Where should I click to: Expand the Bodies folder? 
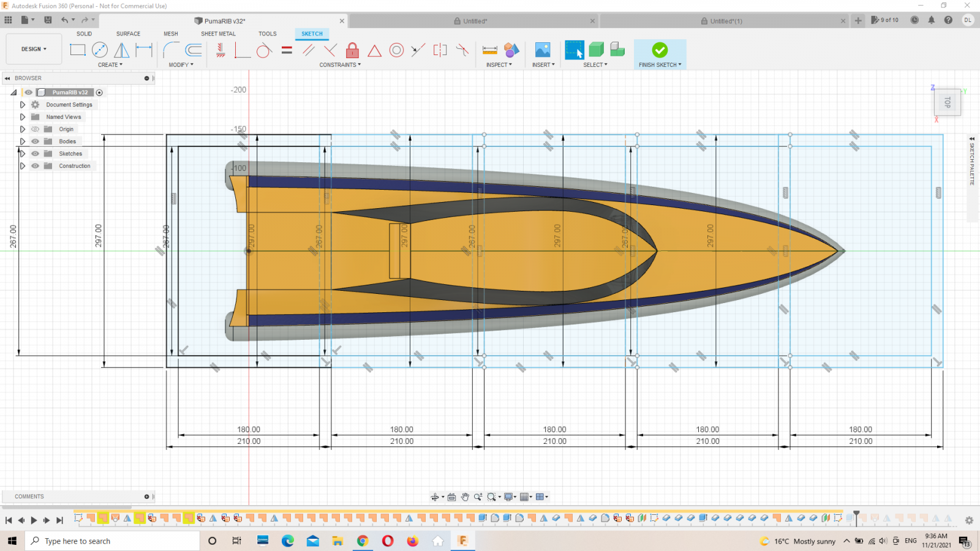click(23, 141)
